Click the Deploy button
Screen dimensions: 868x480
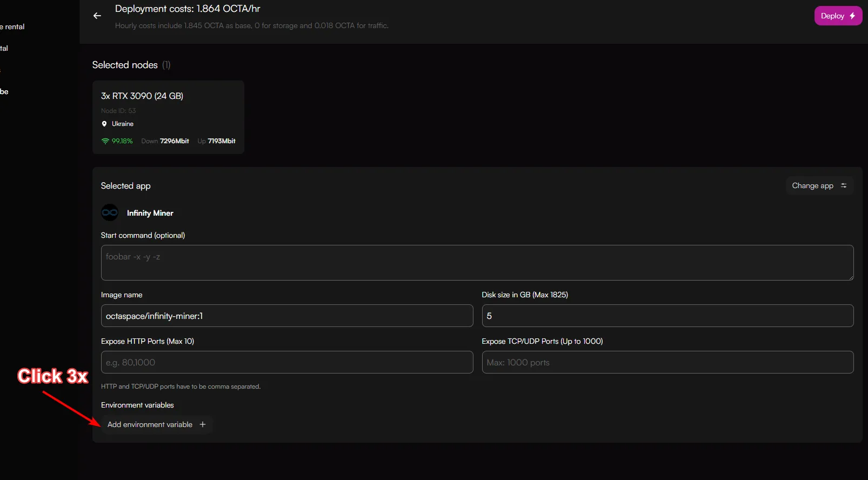838,16
